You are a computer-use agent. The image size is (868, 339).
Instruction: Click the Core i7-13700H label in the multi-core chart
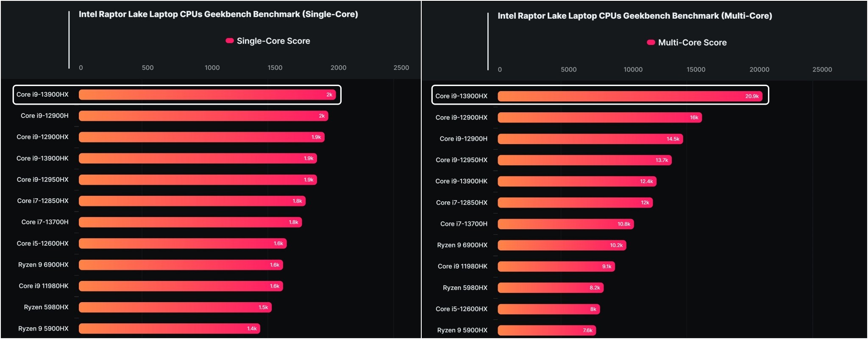[464, 224]
